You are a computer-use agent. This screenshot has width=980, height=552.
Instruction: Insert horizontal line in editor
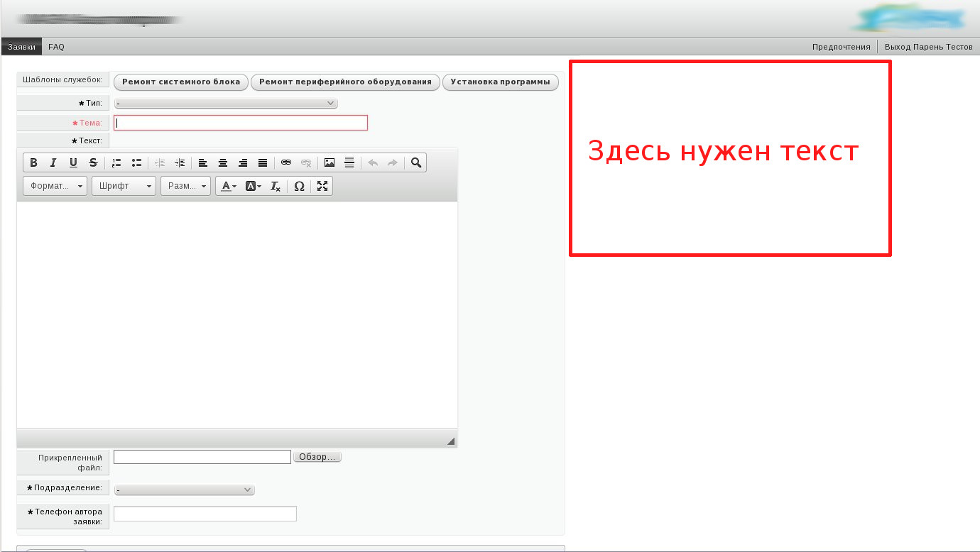(x=349, y=162)
